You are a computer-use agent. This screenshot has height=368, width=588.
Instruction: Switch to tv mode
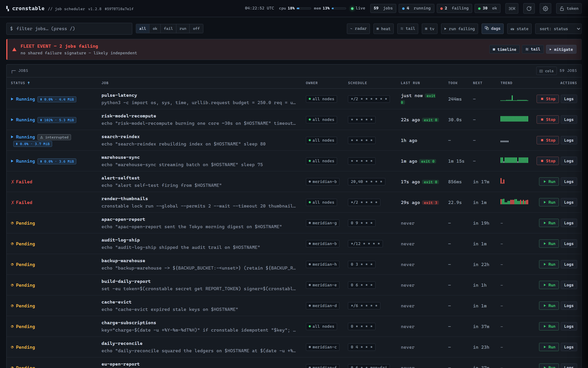pyautogui.click(x=429, y=29)
